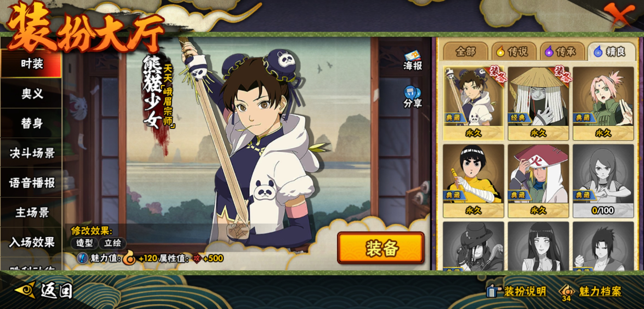Image resolution: width=644 pixels, height=309 pixels.
Task: Click the 返回 back arrow
Action: [x=44, y=291]
